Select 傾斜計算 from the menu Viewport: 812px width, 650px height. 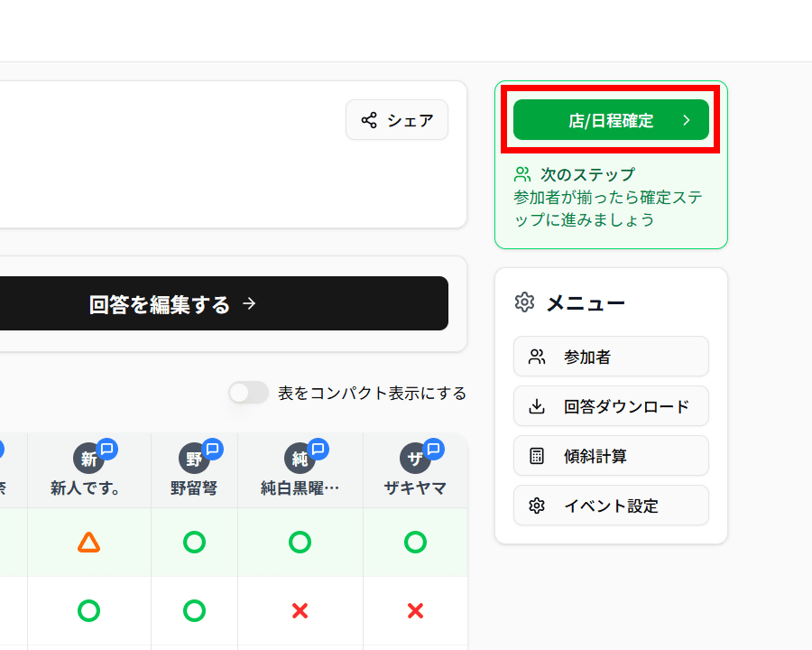611,456
